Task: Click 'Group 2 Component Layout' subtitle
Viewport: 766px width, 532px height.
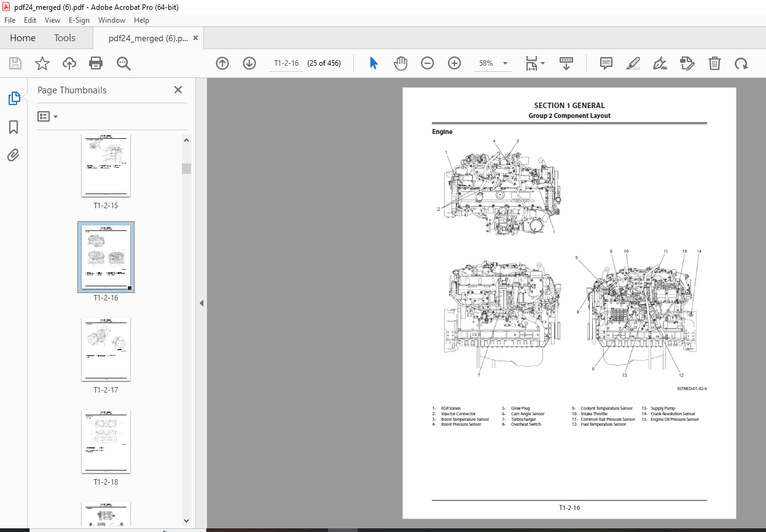Action: [x=569, y=115]
